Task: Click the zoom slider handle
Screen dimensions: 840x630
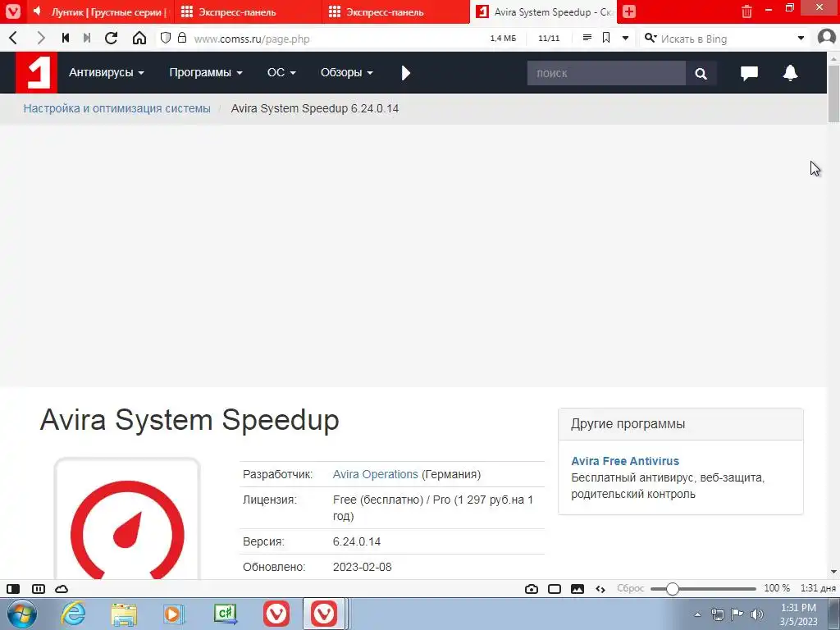Action: [x=673, y=589]
